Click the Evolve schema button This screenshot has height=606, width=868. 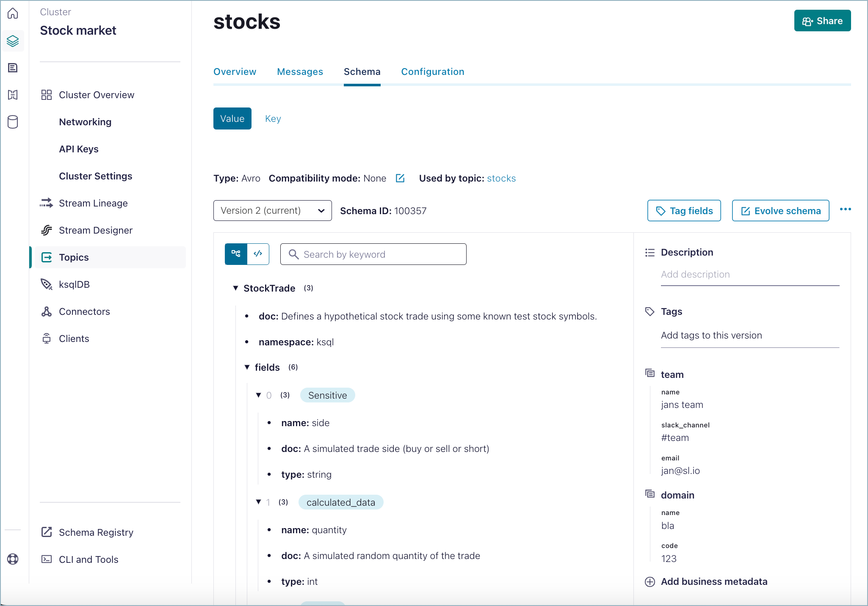tap(780, 210)
